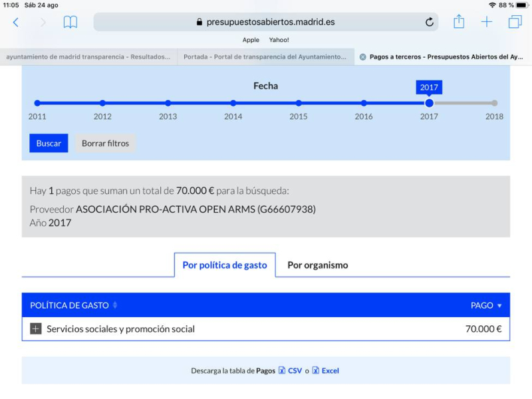Tap the presupuestosabiertos.madrid.es address bar
The height and width of the screenshot is (399, 532).
265,22
